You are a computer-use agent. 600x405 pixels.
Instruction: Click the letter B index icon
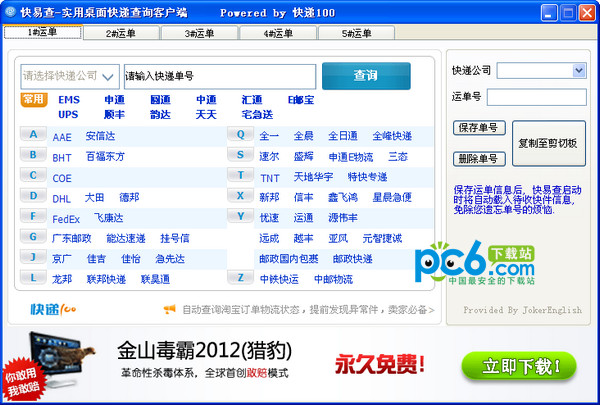[x=33, y=155]
